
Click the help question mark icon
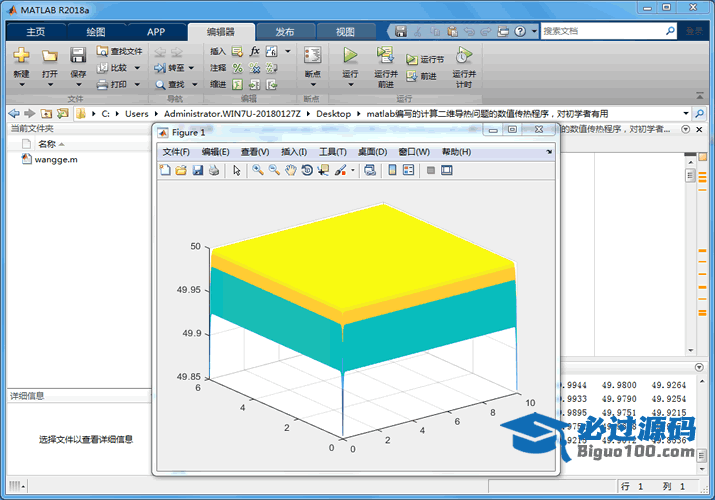click(520, 31)
